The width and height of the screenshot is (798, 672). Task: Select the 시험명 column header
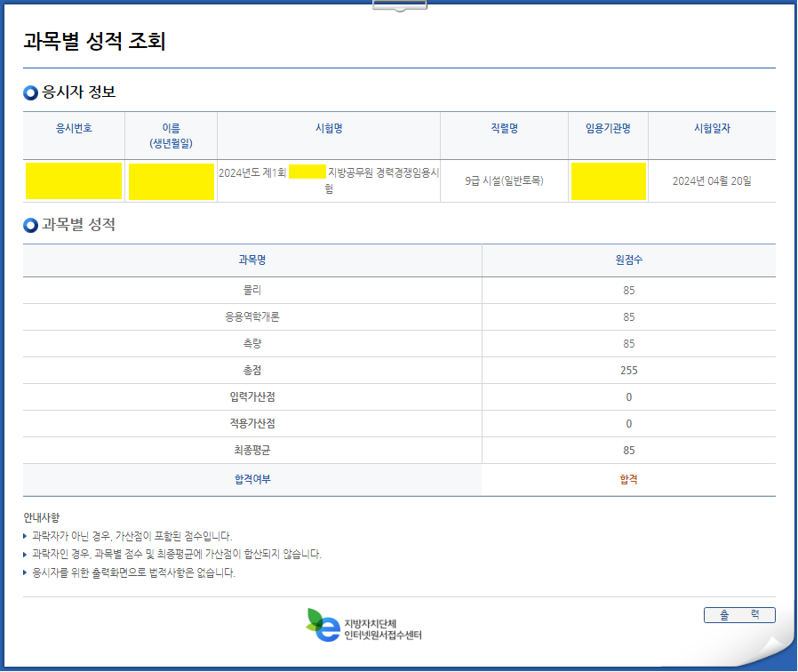pyautogui.click(x=329, y=129)
